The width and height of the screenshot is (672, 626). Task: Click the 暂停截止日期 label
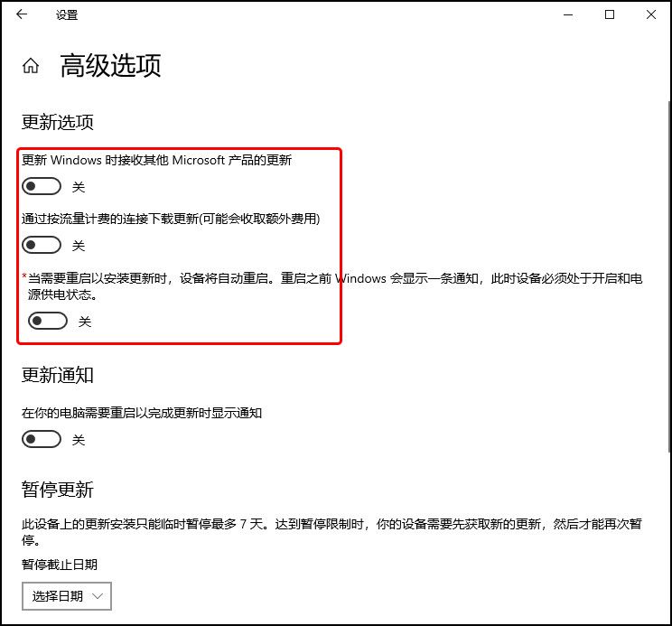tap(60, 565)
